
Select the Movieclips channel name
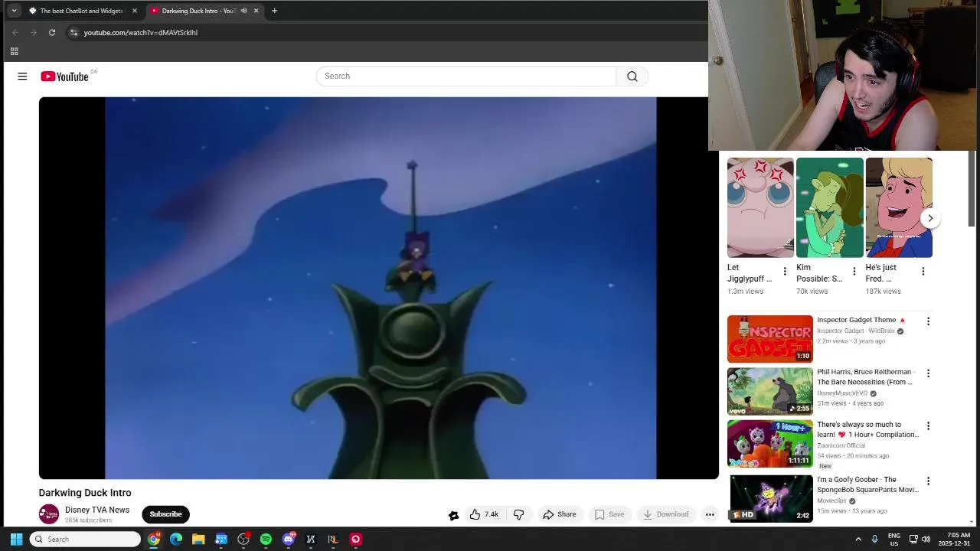pyautogui.click(x=831, y=500)
